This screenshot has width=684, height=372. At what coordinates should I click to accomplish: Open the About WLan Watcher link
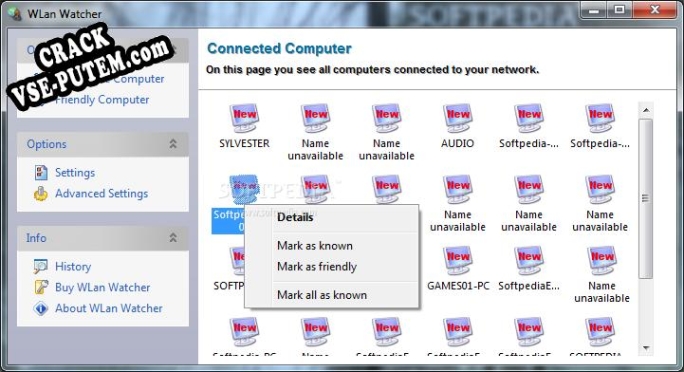click(109, 308)
